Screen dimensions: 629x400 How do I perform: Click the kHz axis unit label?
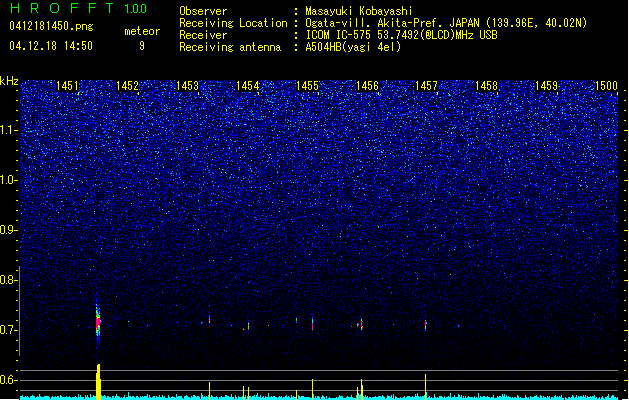pyautogui.click(x=9, y=81)
